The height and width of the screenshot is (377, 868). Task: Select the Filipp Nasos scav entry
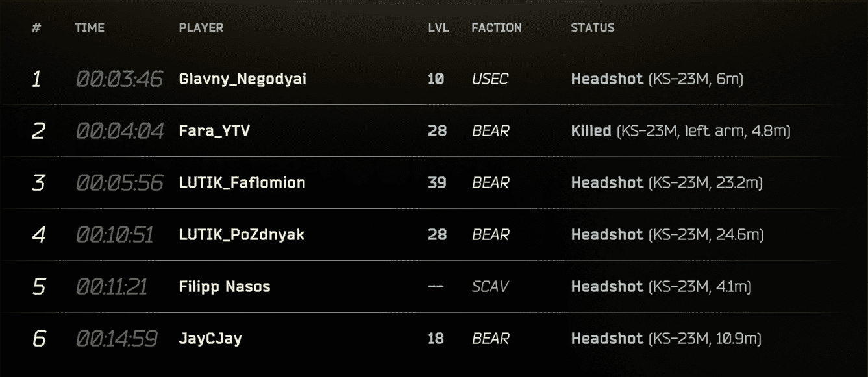click(225, 287)
